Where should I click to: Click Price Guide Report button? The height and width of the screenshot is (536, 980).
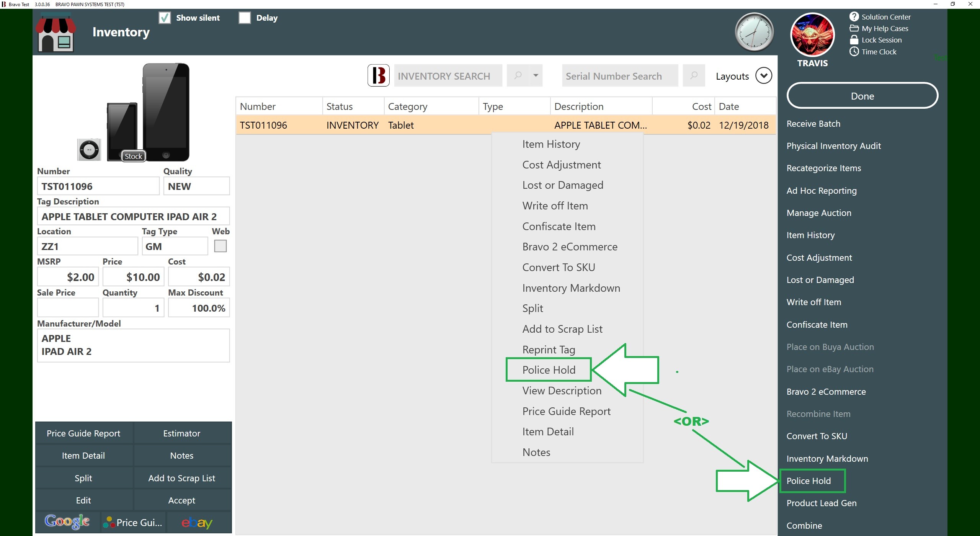point(83,433)
